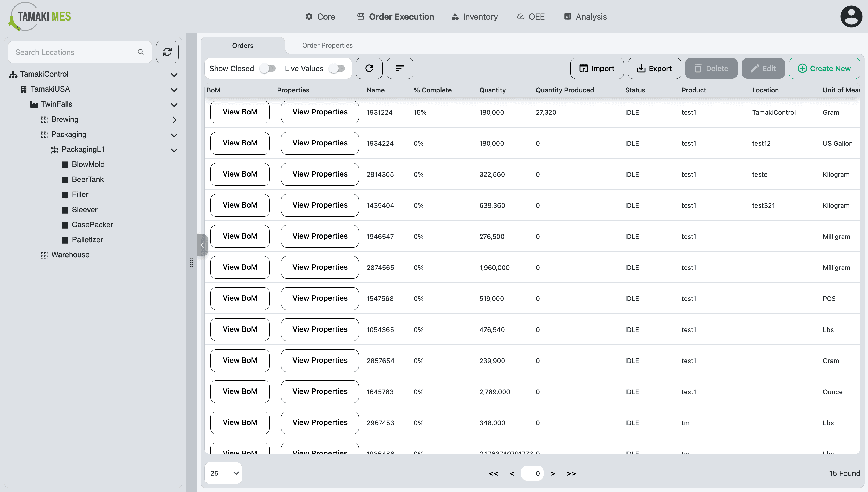The width and height of the screenshot is (868, 492).
Task: Select the Warehouse area node
Action: [70, 255]
